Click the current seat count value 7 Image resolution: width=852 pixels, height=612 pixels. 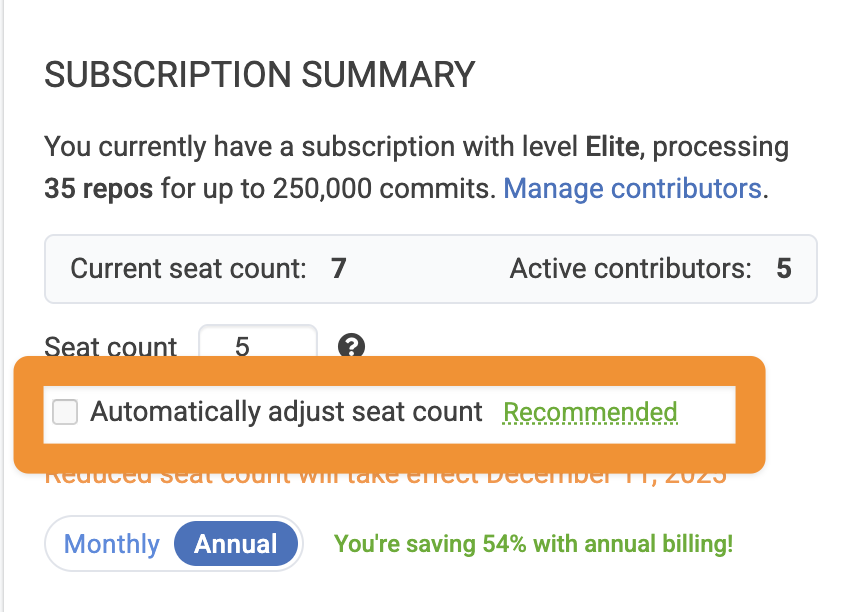(x=339, y=268)
